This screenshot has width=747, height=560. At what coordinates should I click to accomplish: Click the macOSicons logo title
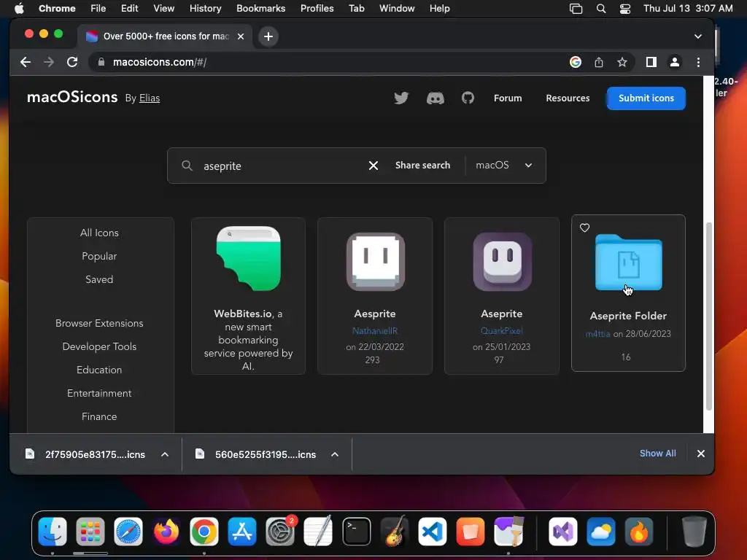(72, 97)
